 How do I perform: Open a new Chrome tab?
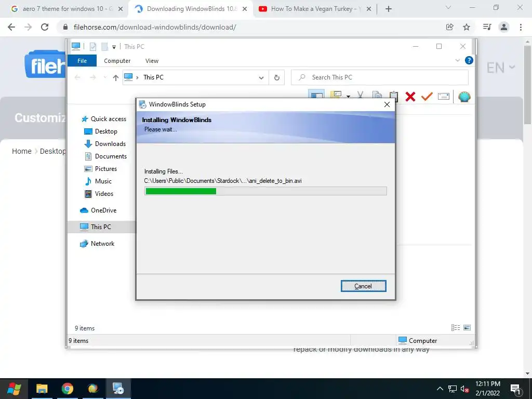(389, 9)
